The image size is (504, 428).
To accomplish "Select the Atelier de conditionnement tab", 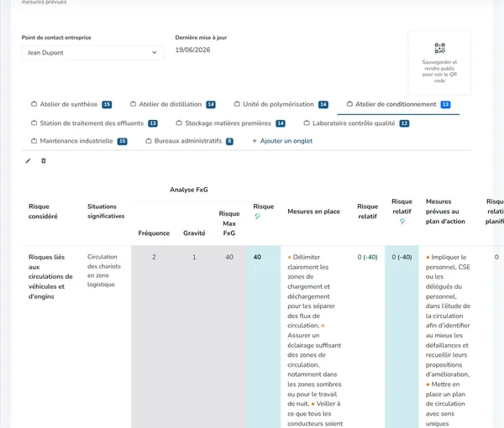I will coord(398,104).
